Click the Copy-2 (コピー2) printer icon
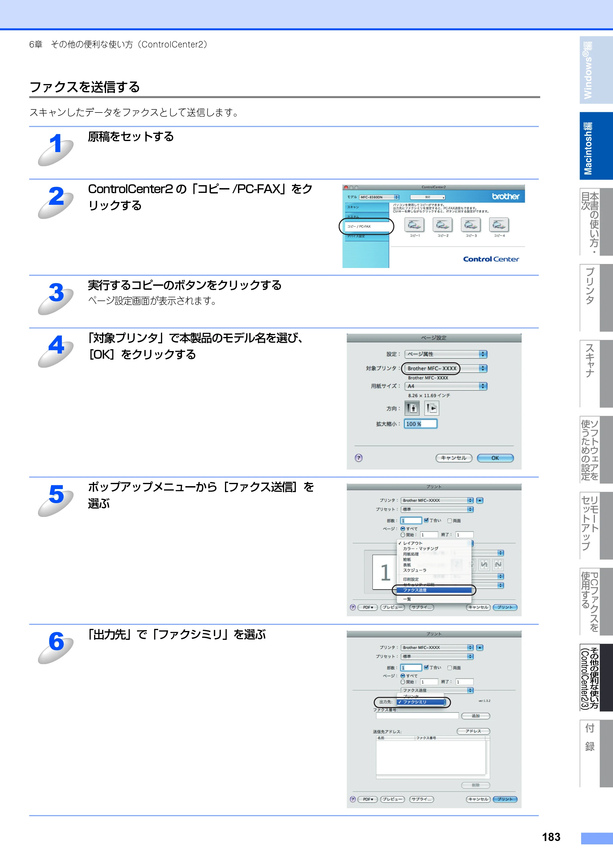The height and width of the screenshot is (868, 613). pos(443,225)
